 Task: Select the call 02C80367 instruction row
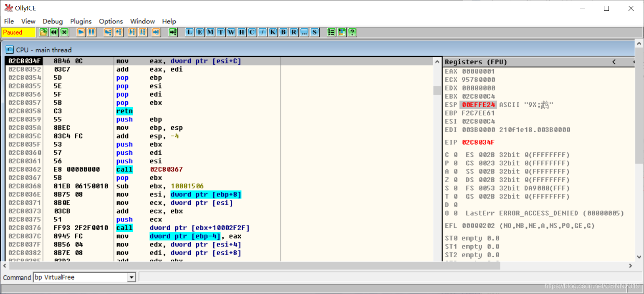click(x=220, y=170)
